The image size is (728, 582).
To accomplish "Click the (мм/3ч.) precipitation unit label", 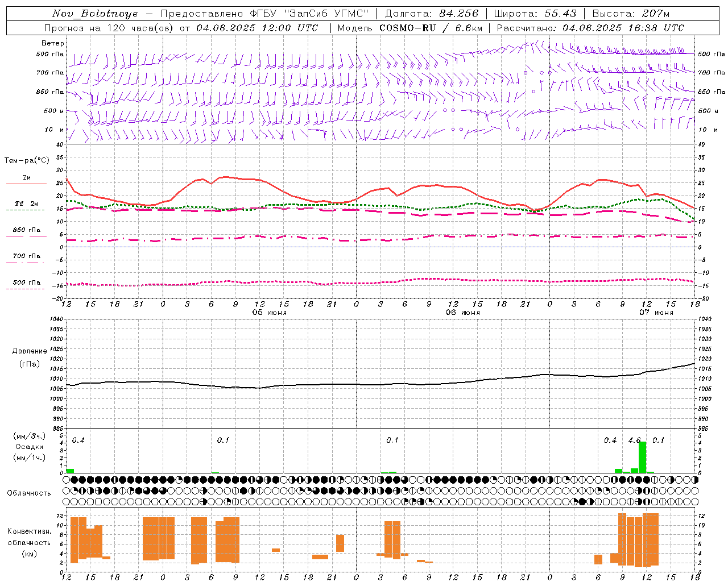I will point(29,436).
